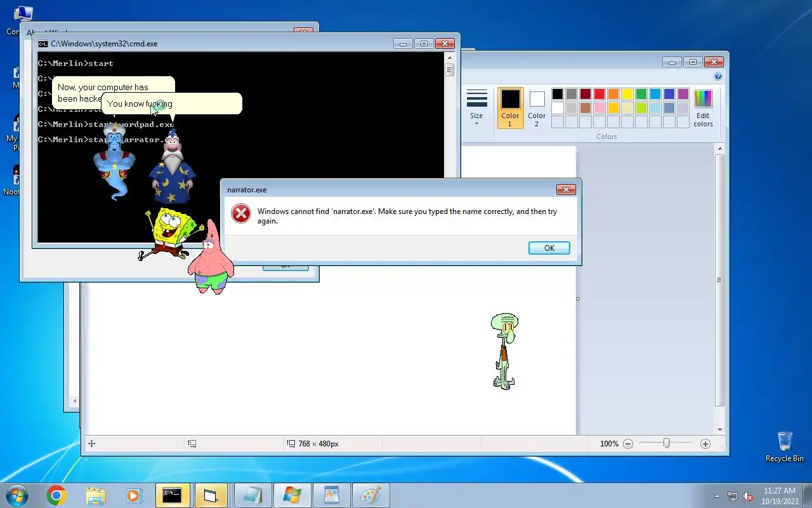This screenshot has width=812, height=508.
Task: Click the zoom in plus button in Paint
Action: click(x=705, y=444)
